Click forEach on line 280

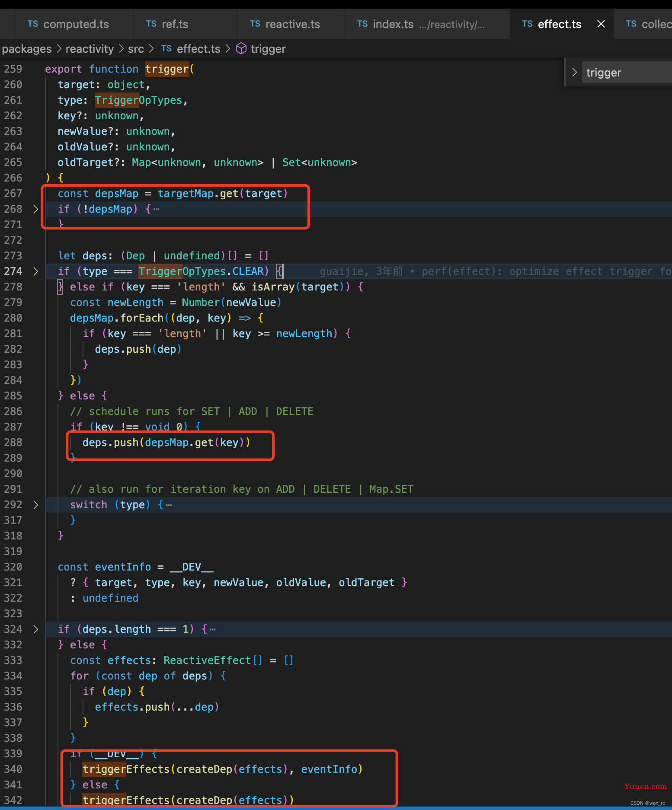click(141, 318)
